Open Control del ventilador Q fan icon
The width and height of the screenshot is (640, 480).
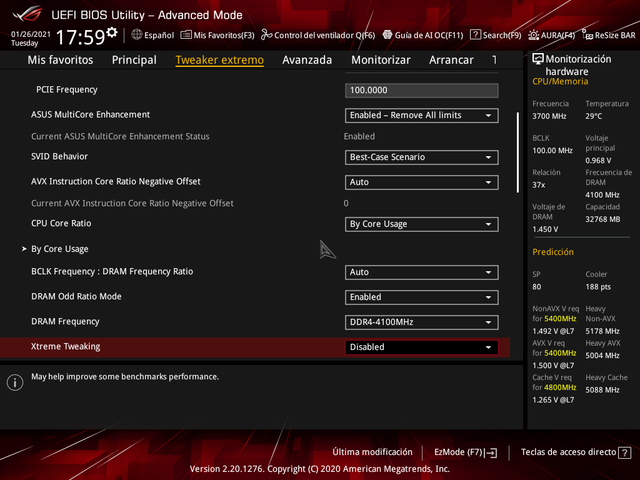coord(267,35)
